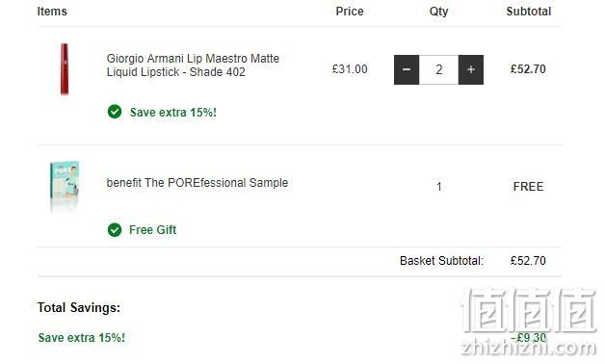This screenshot has height=364, width=605.
Task: Click the Subtotal column header
Action: pyautogui.click(x=529, y=12)
